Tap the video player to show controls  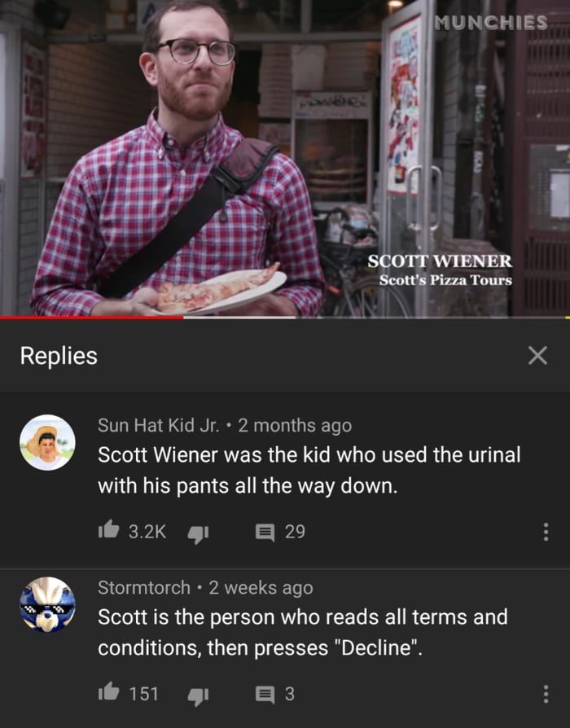pos(285,158)
